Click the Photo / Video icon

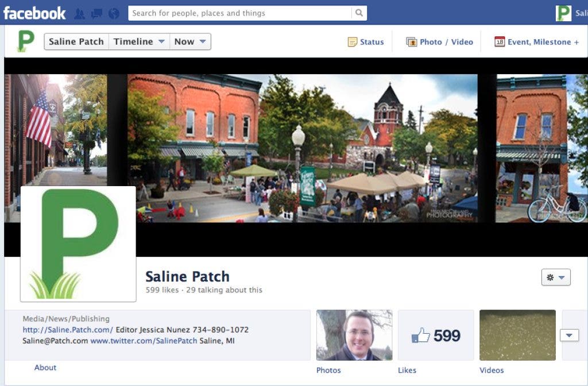[412, 42]
